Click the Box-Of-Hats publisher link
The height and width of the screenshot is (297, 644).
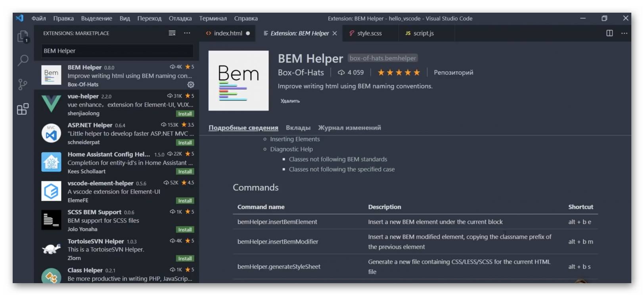pos(301,72)
